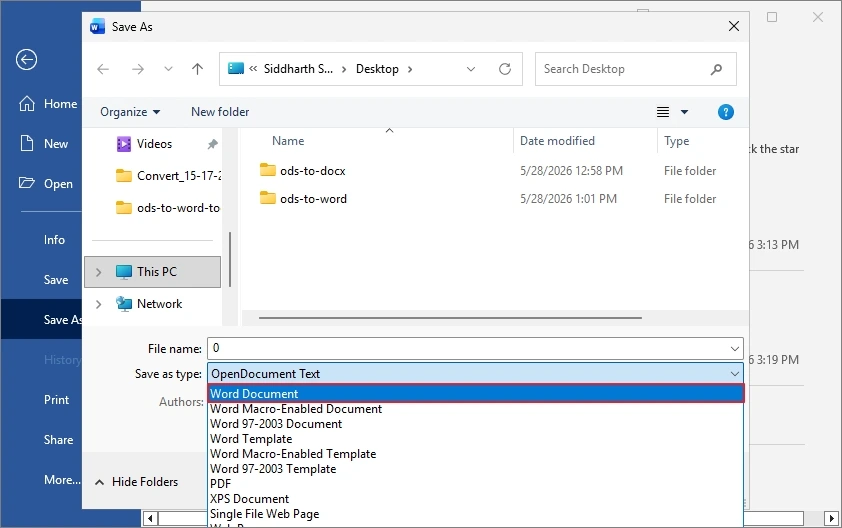This screenshot has width=842, height=528.
Task: Close the Save As dialog
Action: click(734, 26)
